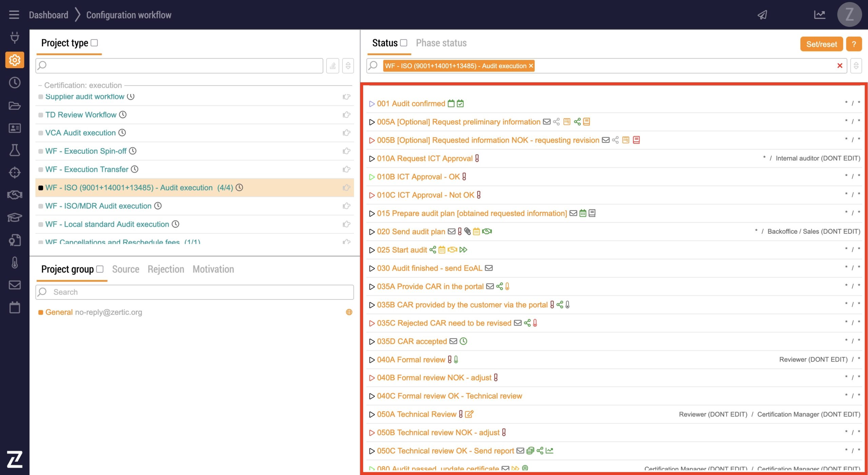The image size is (868, 475).
Task: Switch to the Phase status tab
Action: click(x=441, y=43)
